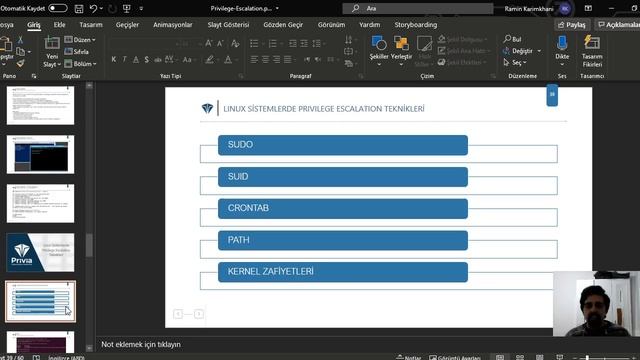Toggle underline formatting
This screenshot has height=360, width=640.
pos(136,60)
